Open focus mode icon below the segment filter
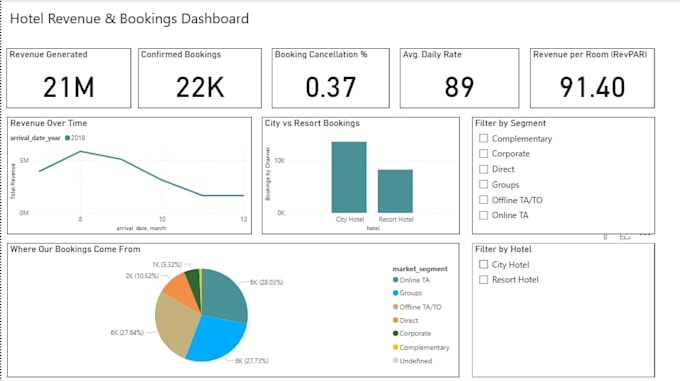The height and width of the screenshot is (381, 680). (x=625, y=237)
